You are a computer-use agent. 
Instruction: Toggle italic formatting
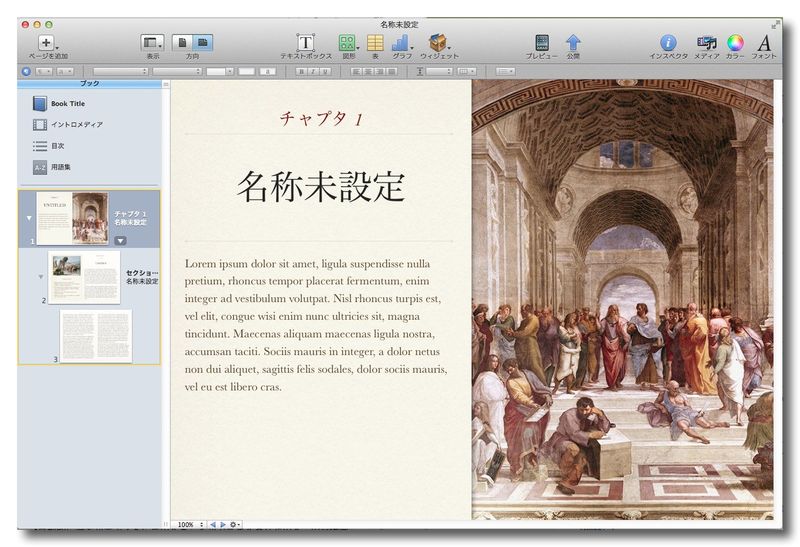coord(313,71)
